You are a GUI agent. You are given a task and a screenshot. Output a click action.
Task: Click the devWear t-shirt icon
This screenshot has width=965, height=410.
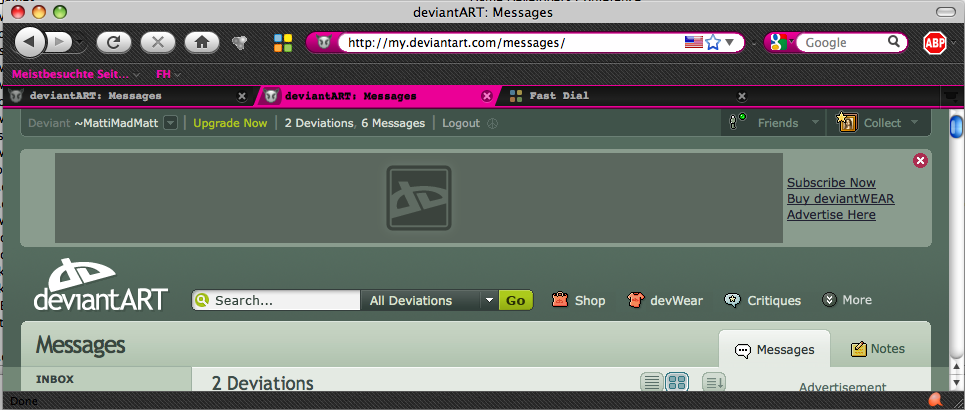click(x=636, y=300)
